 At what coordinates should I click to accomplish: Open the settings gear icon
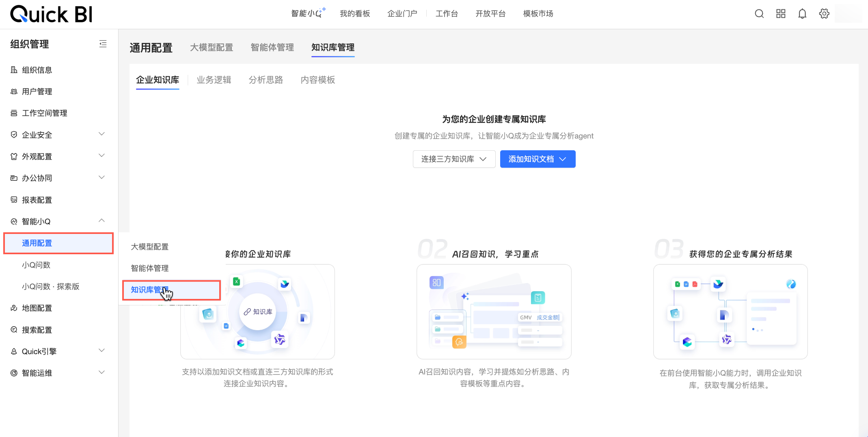pyautogui.click(x=824, y=14)
